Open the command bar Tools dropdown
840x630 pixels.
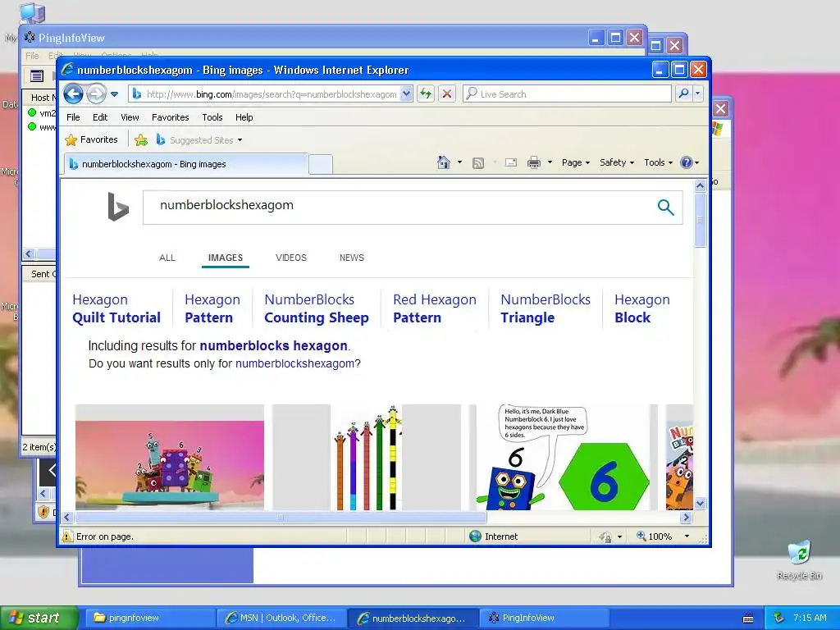pyautogui.click(x=658, y=162)
